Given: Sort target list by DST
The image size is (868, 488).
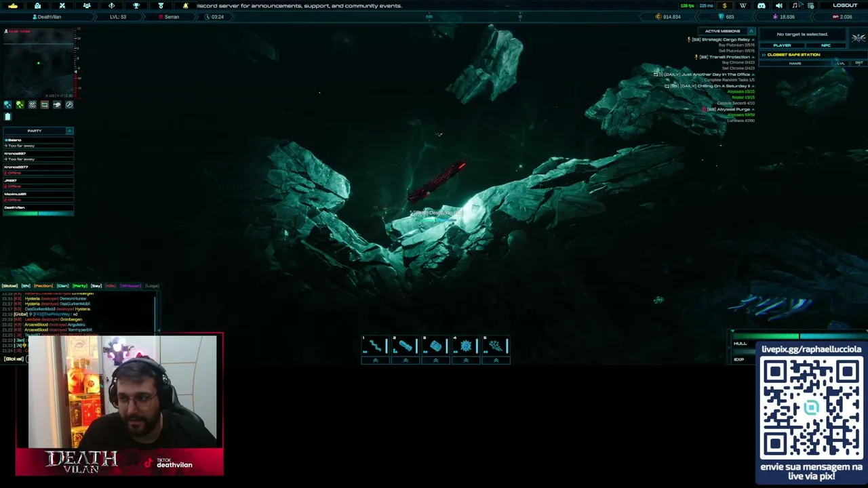Looking at the screenshot, I should click(x=859, y=63).
